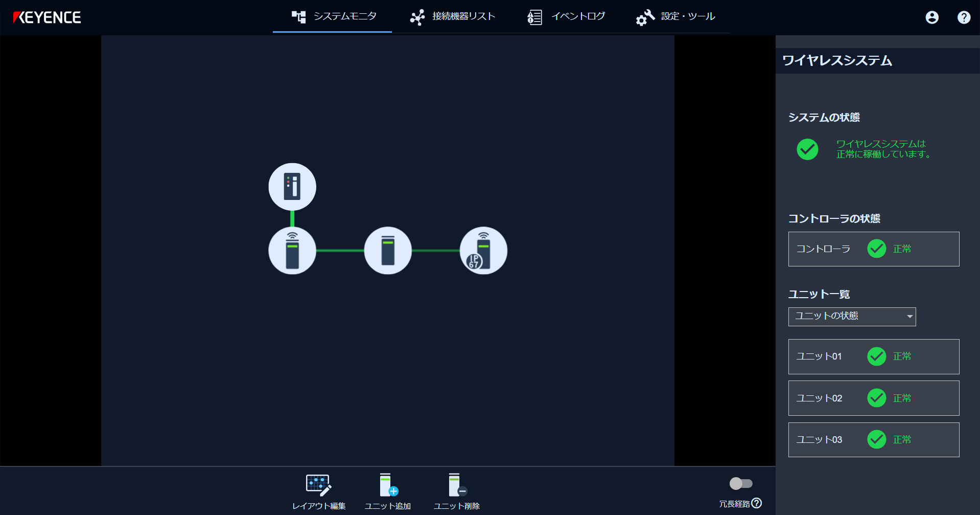
Task: Switch to 設定・ツール in the top navigation
Action: pos(675,17)
